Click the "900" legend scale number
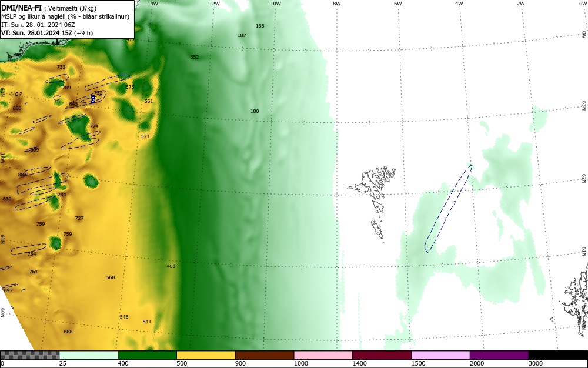The image size is (588, 368). (240, 363)
